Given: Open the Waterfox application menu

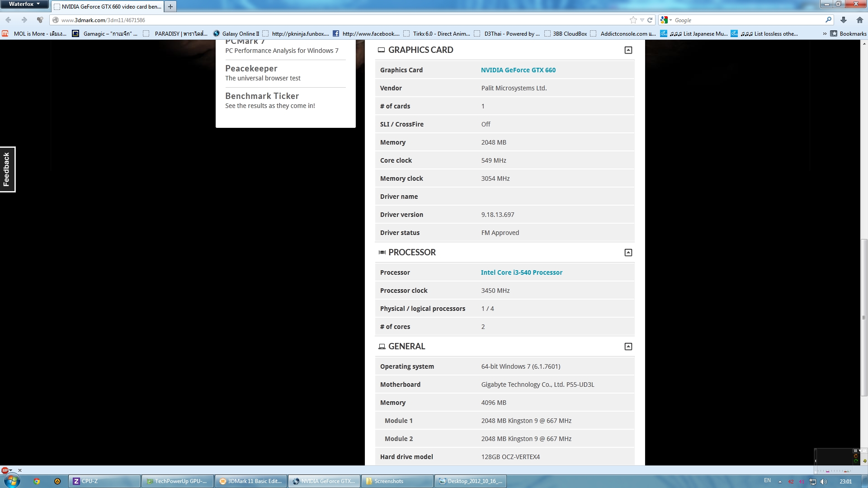Looking at the screenshot, I should click(24, 4).
